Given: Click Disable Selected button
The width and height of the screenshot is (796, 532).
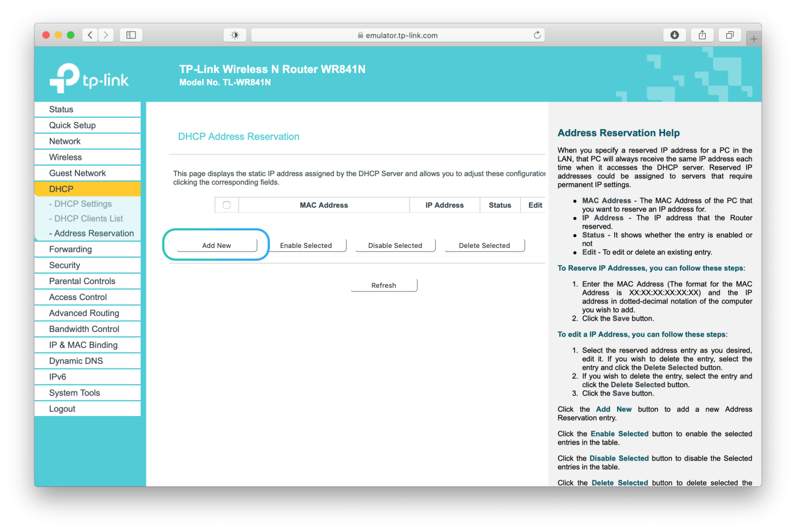Looking at the screenshot, I should [395, 245].
